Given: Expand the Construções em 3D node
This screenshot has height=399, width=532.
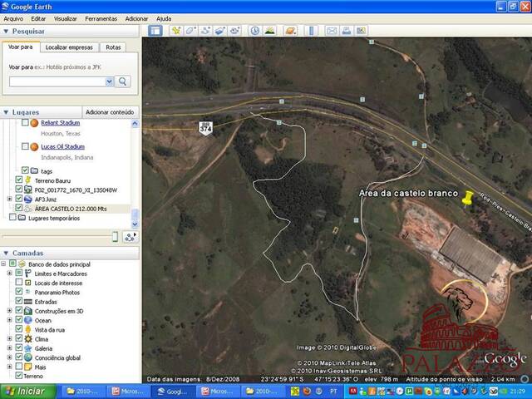Looking at the screenshot, I should [9, 310].
